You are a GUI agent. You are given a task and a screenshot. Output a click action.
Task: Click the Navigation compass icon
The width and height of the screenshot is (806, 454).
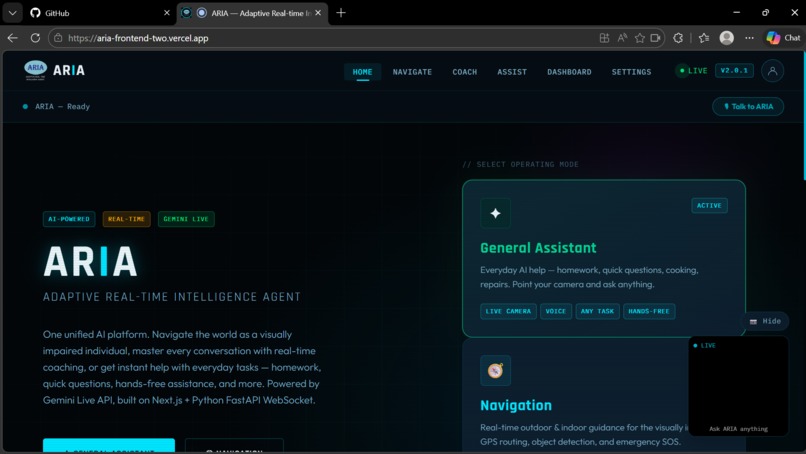(496, 371)
